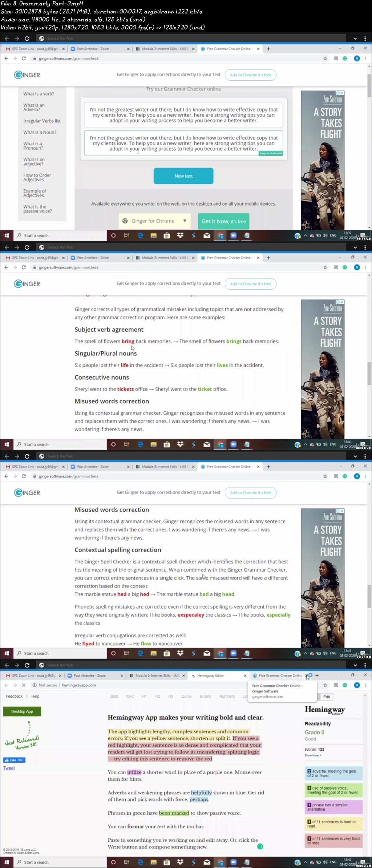Toggle Italic formatting in Hemingway toolbar
This screenshot has height=868, width=372.
click(130, 696)
